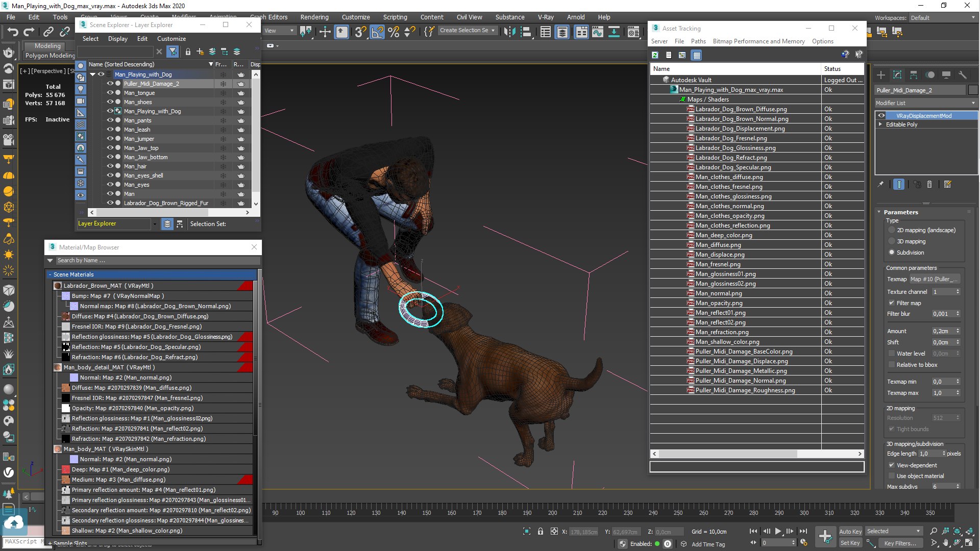Toggle Selection Lock padlock in status bar

541,531
